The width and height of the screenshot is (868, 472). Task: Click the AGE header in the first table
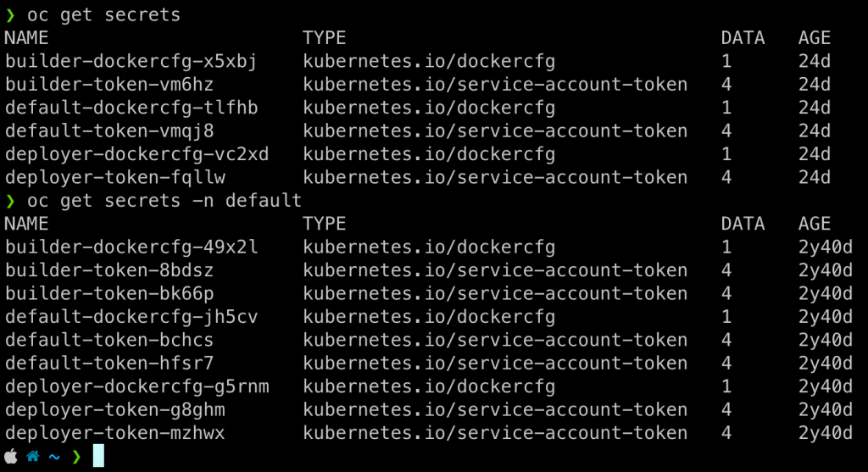click(x=814, y=38)
